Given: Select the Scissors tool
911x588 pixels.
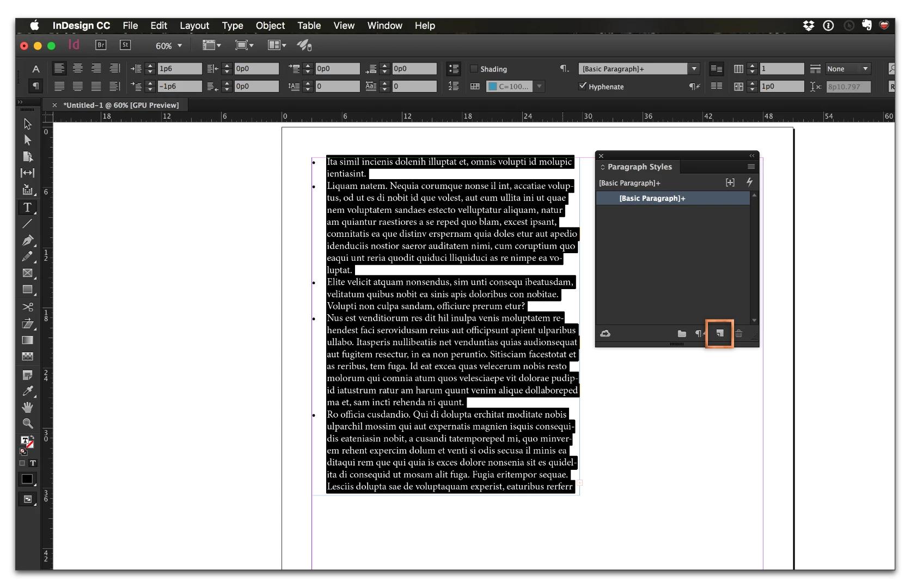Looking at the screenshot, I should tap(27, 307).
